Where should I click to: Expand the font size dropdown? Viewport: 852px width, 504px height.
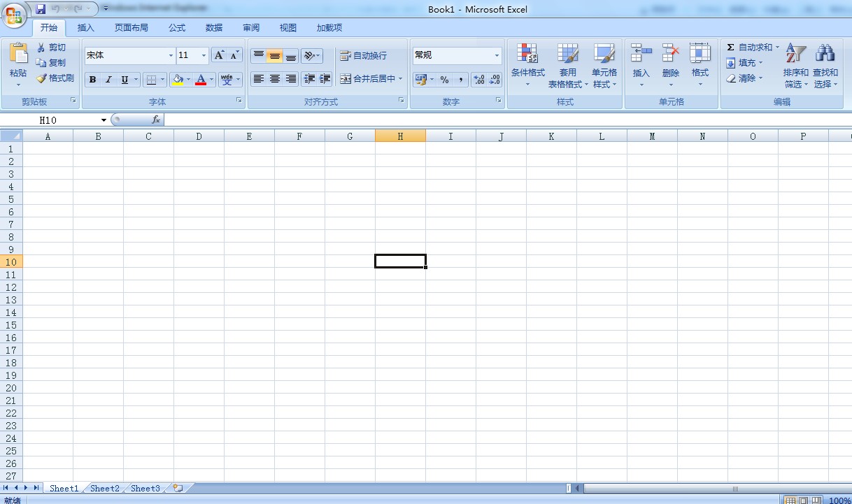click(x=204, y=55)
